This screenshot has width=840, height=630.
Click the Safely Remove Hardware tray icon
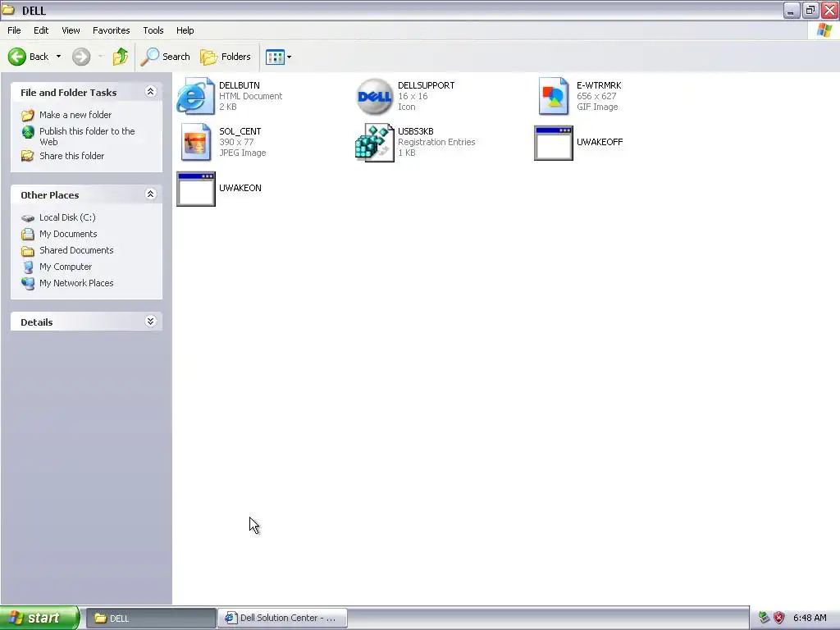[x=764, y=618]
